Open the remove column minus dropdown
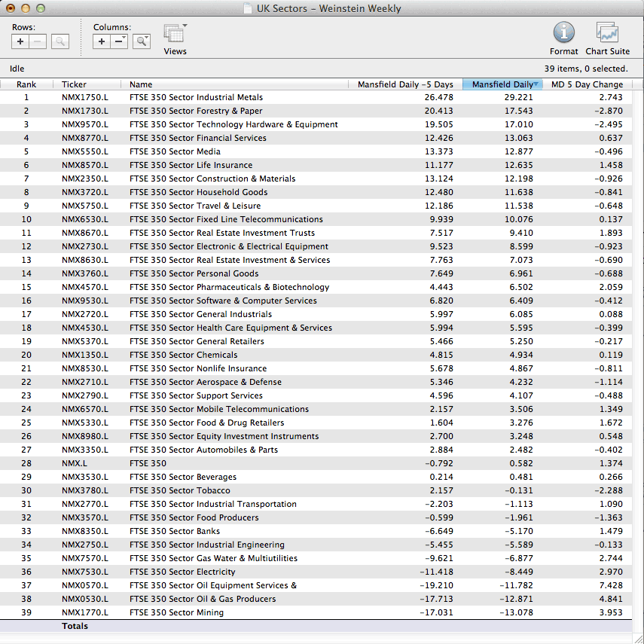 click(x=120, y=42)
